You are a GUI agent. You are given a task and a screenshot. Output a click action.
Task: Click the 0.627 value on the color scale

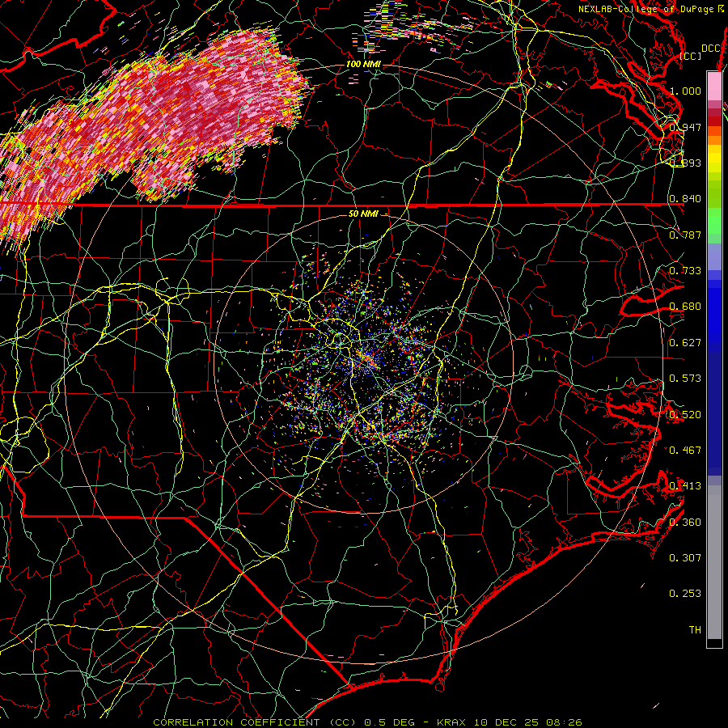[x=685, y=343]
